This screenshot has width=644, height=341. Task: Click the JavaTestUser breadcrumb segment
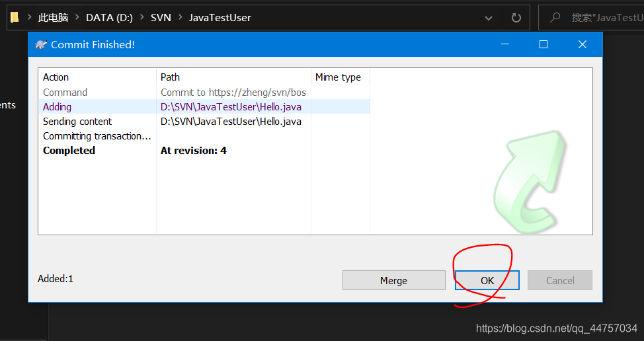220,18
